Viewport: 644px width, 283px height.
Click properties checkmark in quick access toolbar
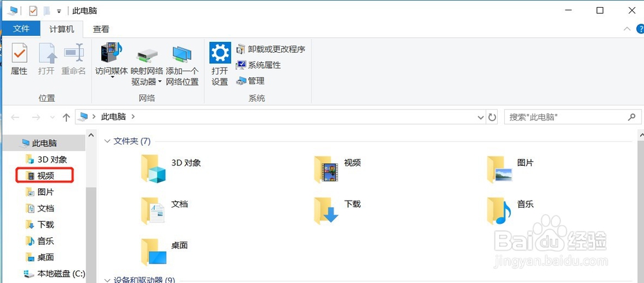33,11
